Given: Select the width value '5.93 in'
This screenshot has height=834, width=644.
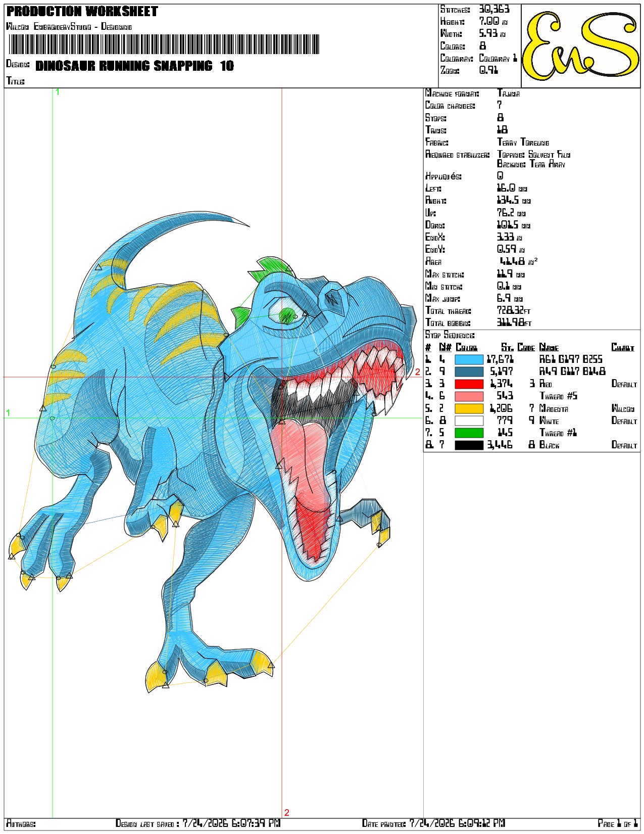Looking at the screenshot, I should (492, 33).
